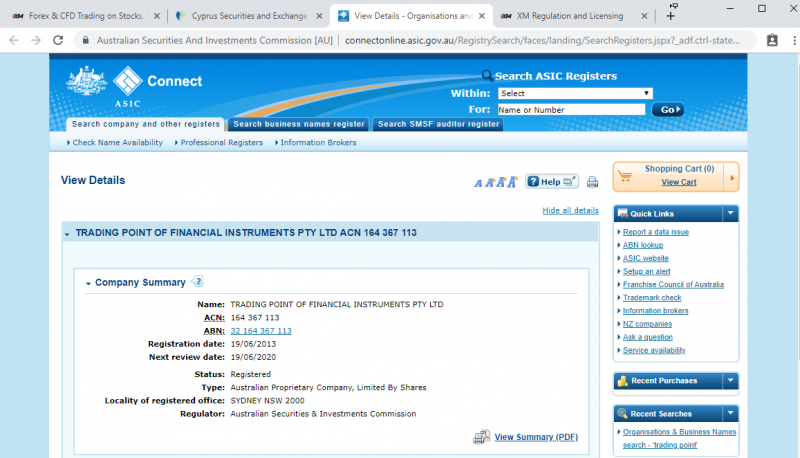Collapse the Trading Point company header section
The width and height of the screenshot is (800, 458).
click(67, 235)
